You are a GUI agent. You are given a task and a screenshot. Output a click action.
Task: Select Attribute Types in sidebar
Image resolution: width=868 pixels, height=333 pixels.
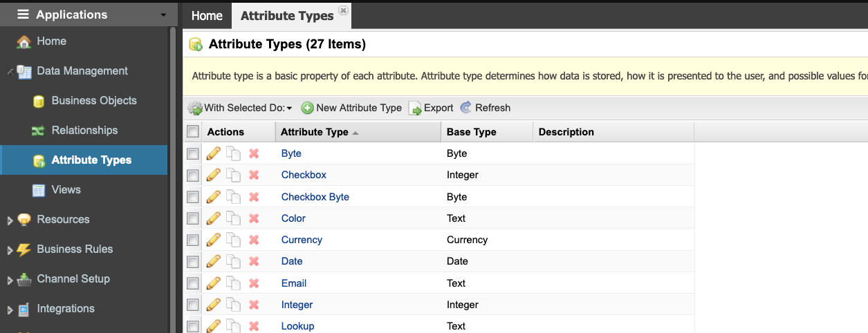pos(84,160)
